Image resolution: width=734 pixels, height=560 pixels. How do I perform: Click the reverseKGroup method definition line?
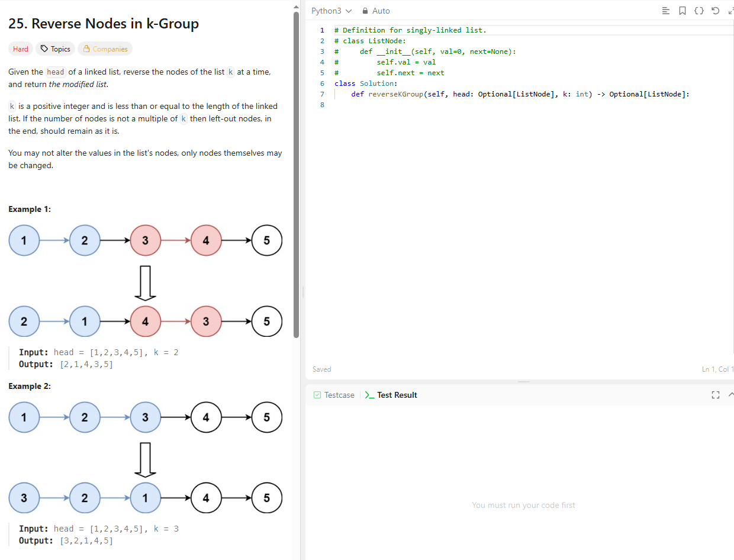tap(520, 94)
